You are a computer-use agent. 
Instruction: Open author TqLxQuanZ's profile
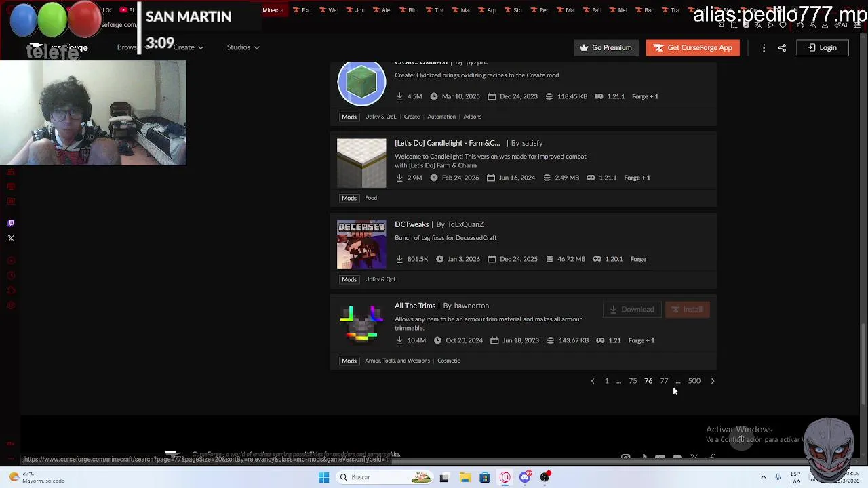(x=465, y=224)
